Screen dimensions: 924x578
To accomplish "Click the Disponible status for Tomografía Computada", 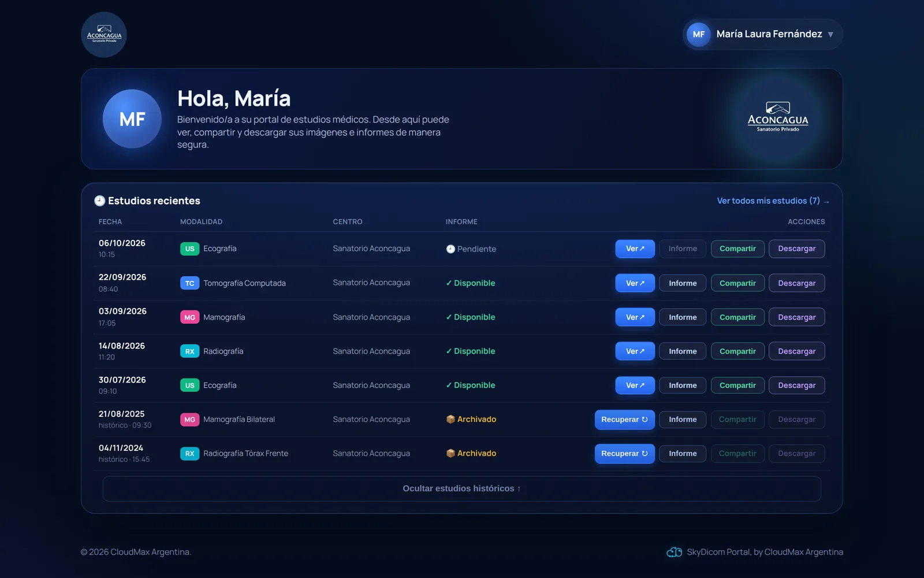I will click(x=471, y=283).
